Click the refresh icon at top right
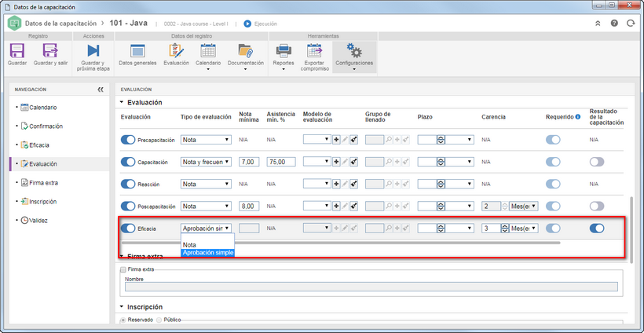The height and width of the screenshot is (333, 644). [x=631, y=24]
